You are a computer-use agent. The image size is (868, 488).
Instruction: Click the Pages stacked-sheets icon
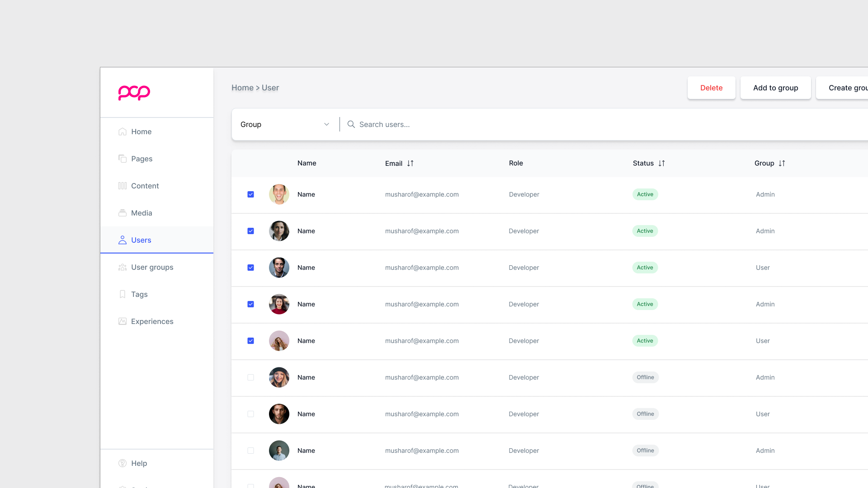122,159
